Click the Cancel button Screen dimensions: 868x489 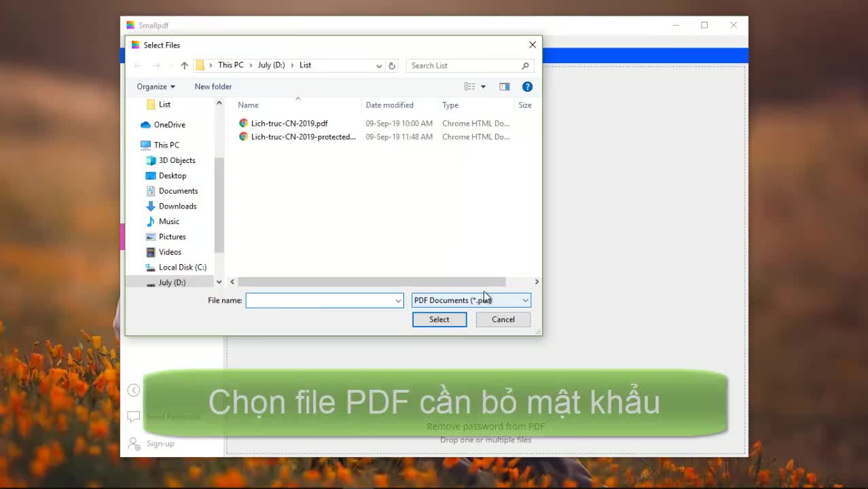click(x=503, y=319)
